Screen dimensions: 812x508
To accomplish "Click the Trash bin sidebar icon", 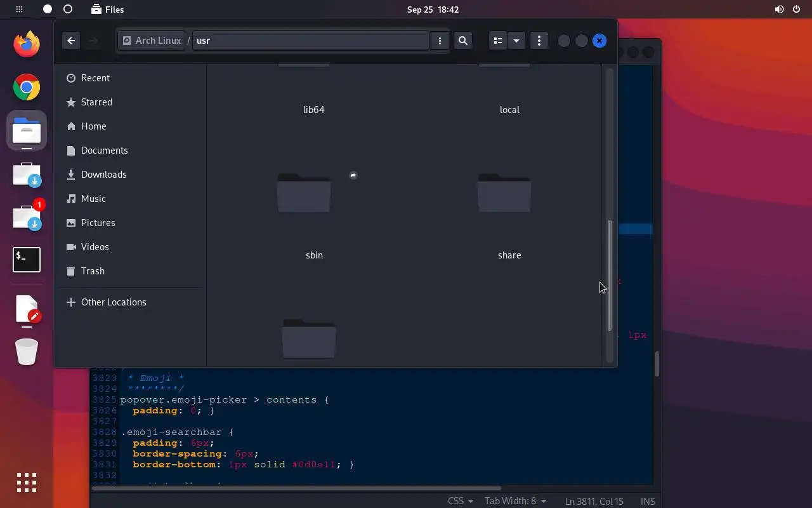I will [x=71, y=271].
